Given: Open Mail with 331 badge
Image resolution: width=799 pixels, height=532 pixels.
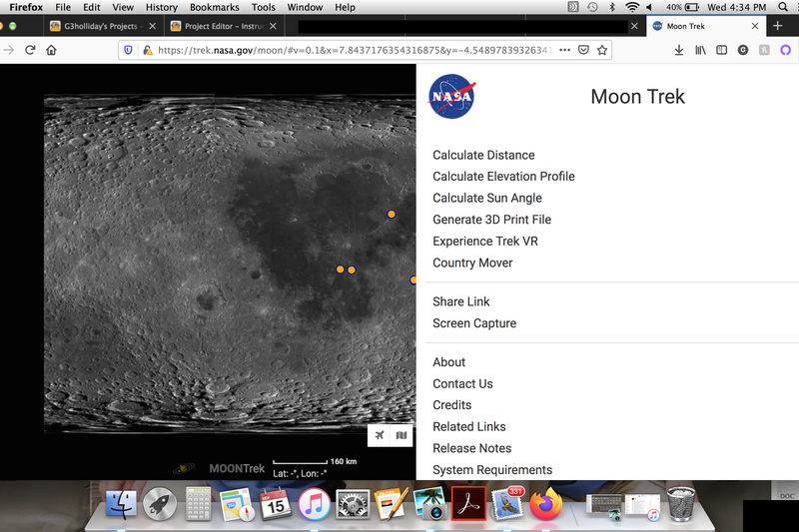Looking at the screenshot, I should pos(507,504).
